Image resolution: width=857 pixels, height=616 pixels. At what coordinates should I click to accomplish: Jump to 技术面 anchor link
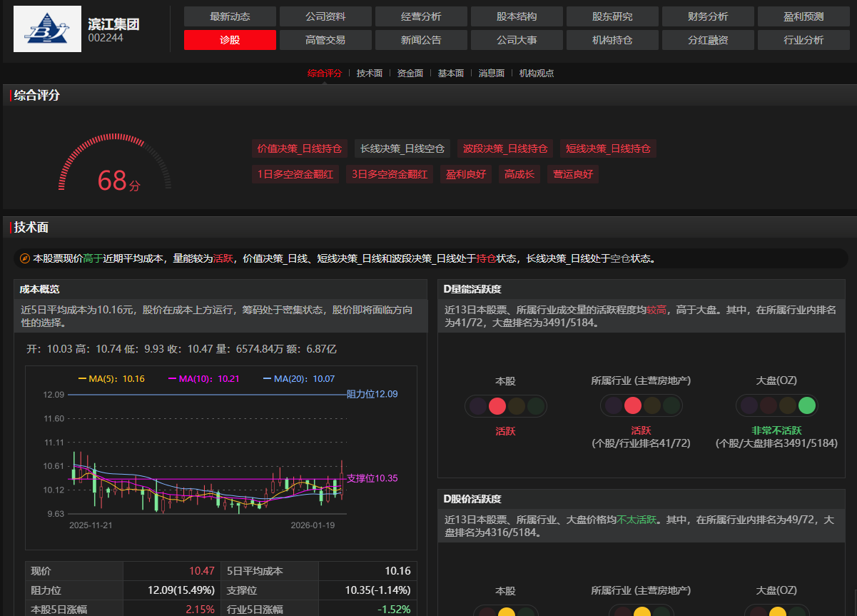pyautogui.click(x=370, y=73)
